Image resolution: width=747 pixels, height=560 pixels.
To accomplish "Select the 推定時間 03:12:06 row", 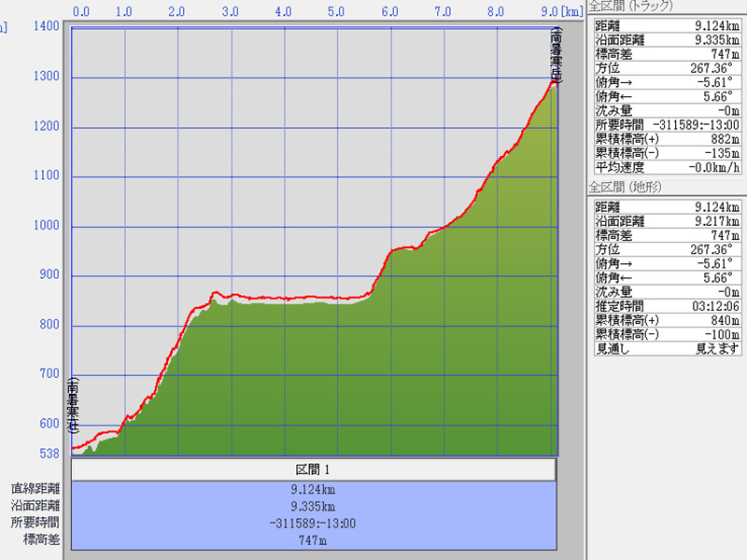I will click(667, 306).
